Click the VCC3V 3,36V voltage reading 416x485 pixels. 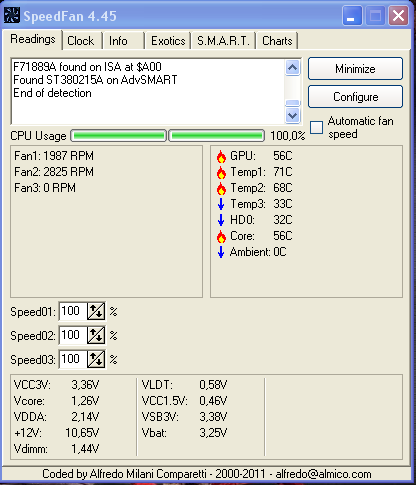[x=56, y=385]
